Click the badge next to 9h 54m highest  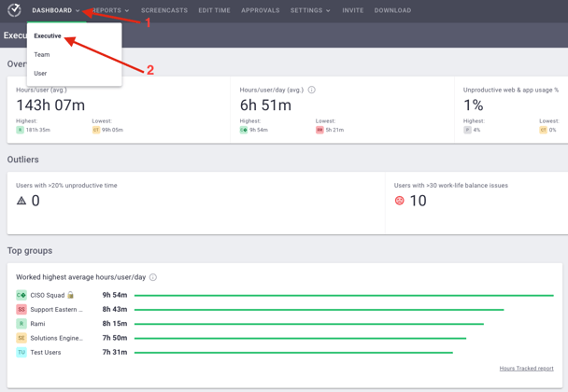pos(244,130)
